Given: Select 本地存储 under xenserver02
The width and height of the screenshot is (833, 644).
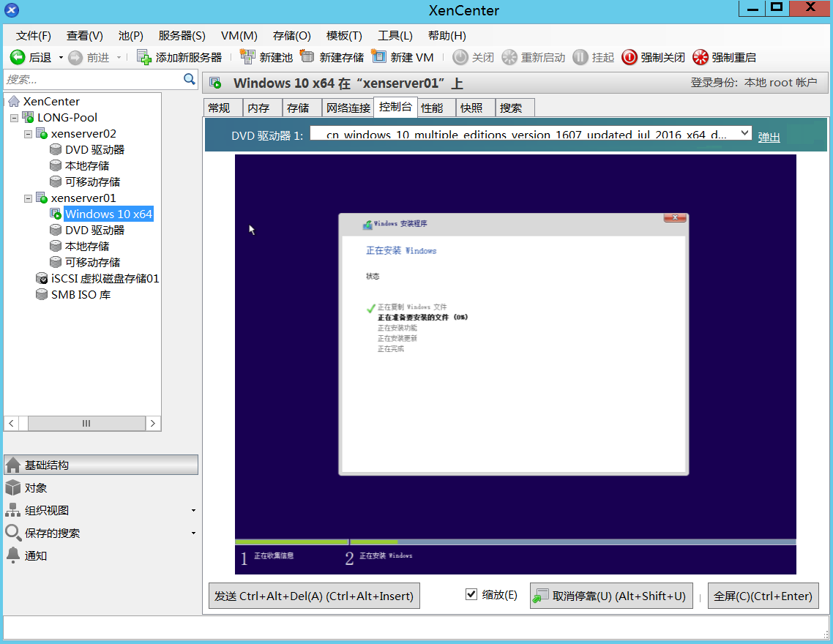Looking at the screenshot, I should 87,165.
